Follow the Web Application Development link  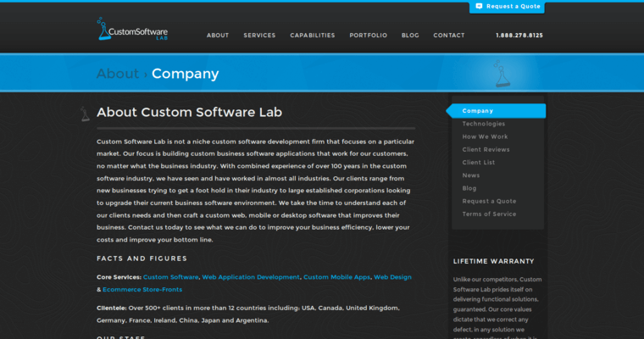(251, 277)
